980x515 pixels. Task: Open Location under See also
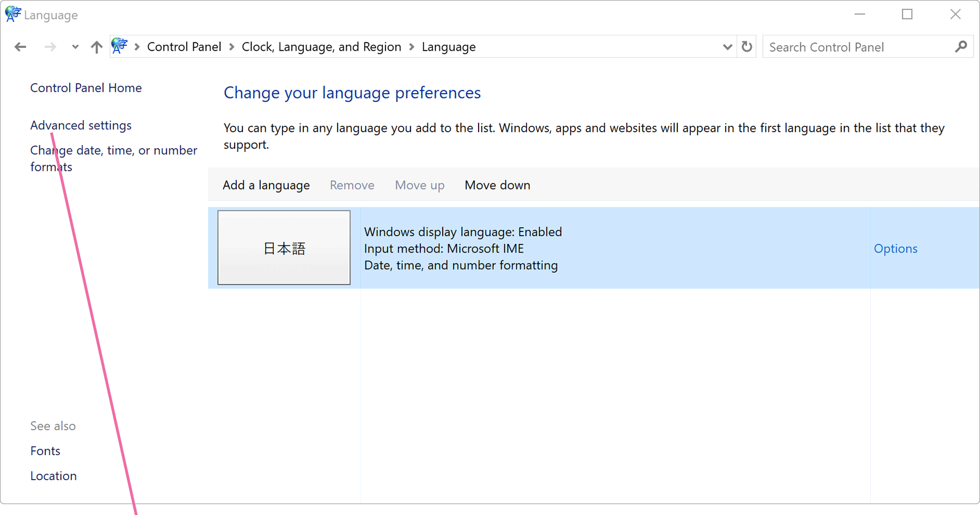click(53, 476)
